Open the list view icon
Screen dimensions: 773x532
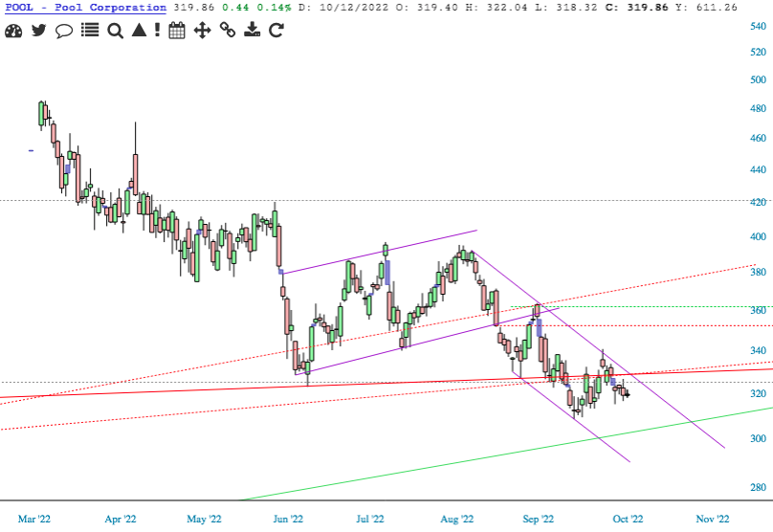[90, 30]
